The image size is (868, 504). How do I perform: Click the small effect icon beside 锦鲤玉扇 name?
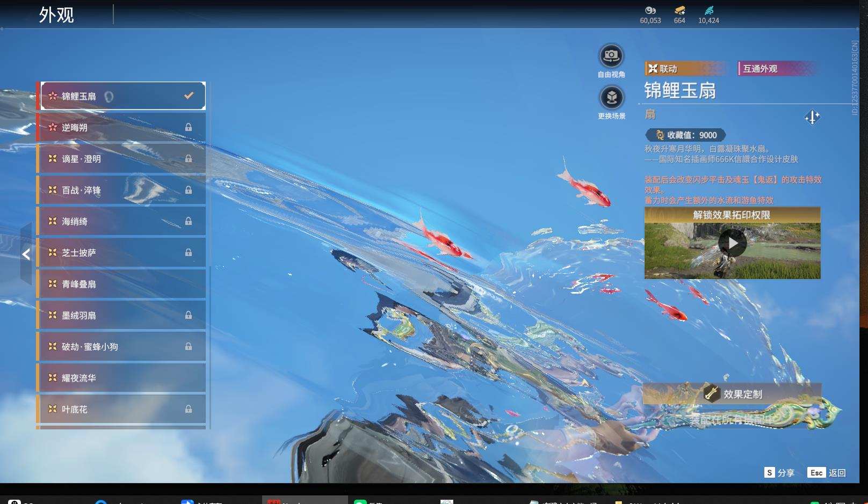(x=109, y=97)
